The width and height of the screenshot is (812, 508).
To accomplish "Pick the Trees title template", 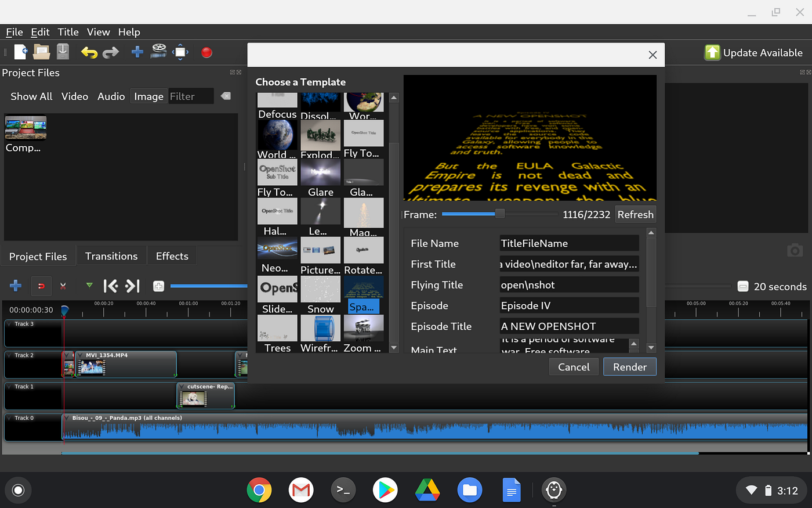I will pos(277,334).
